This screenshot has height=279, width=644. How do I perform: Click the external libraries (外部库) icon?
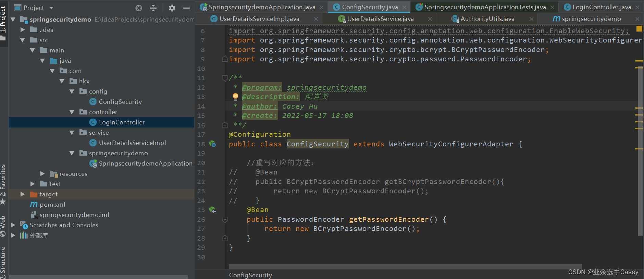coord(24,235)
